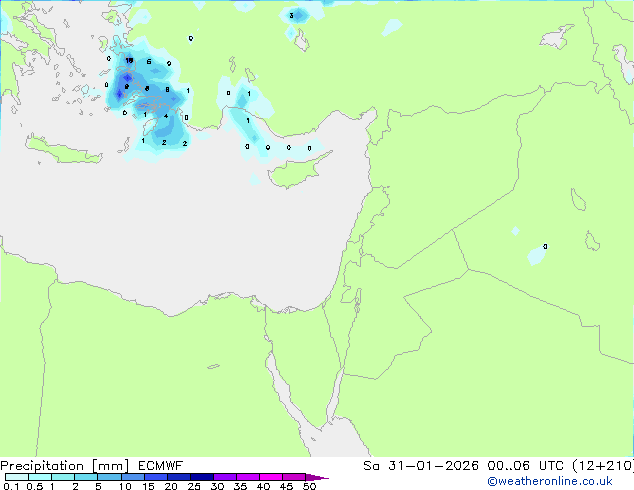Select the 5–10 mm legend swatch
Image resolution: width=634 pixels, height=490 pixels.
[x=109, y=477]
